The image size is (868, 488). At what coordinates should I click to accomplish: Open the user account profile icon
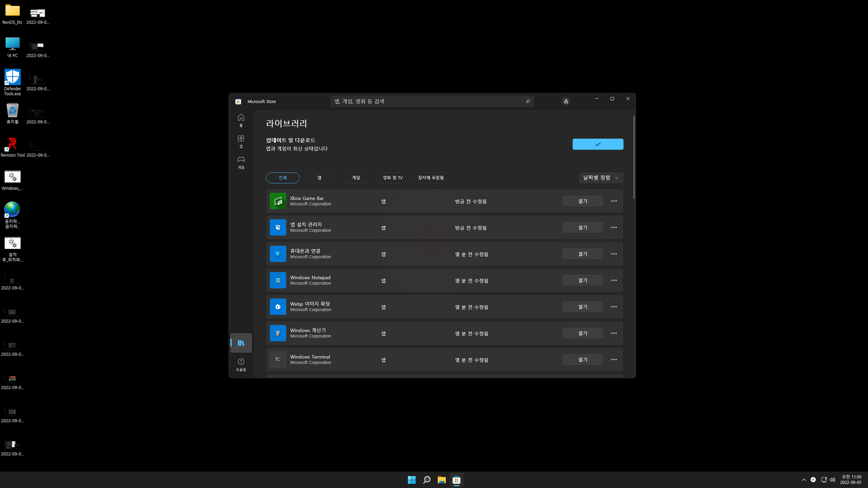pyautogui.click(x=566, y=101)
